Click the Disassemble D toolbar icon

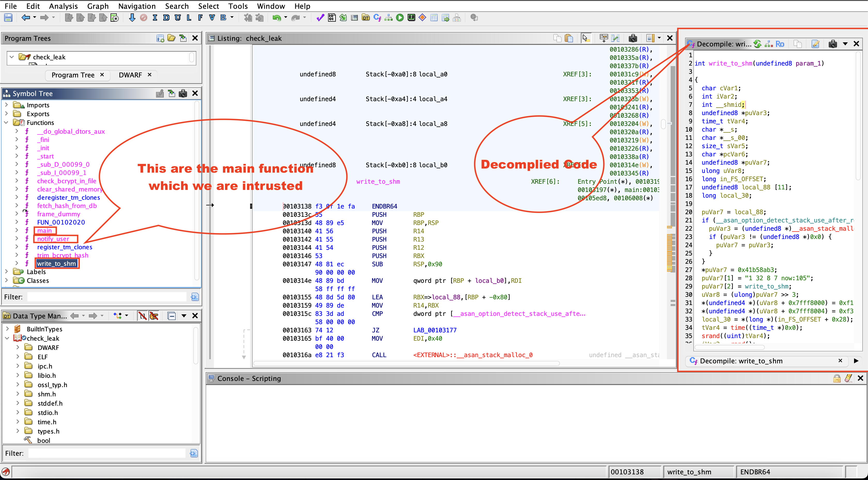coord(166,18)
